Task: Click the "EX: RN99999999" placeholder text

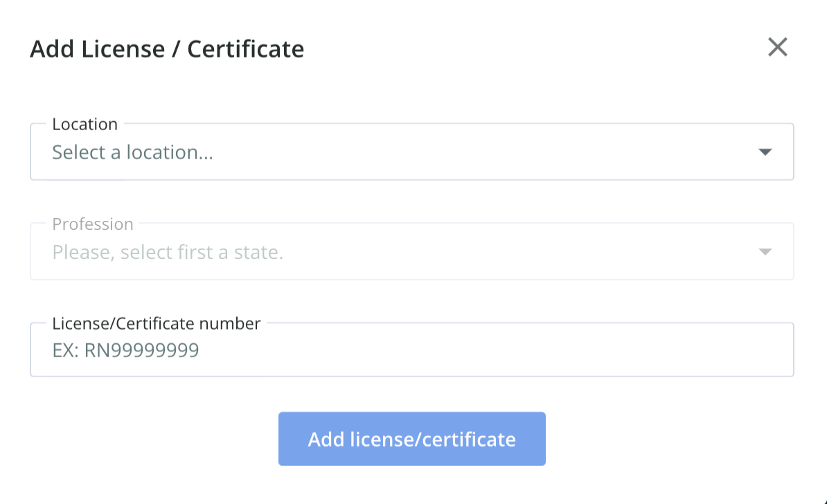Action: click(x=125, y=350)
